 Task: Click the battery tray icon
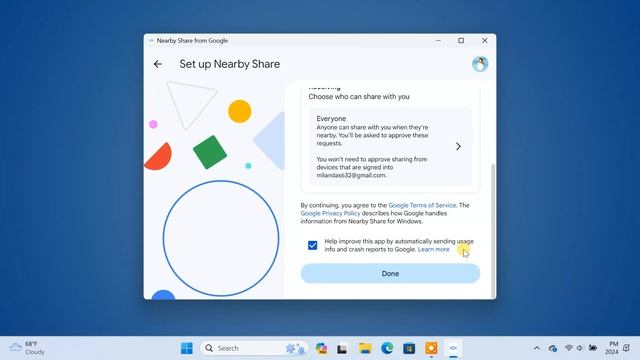tap(593, 348)
